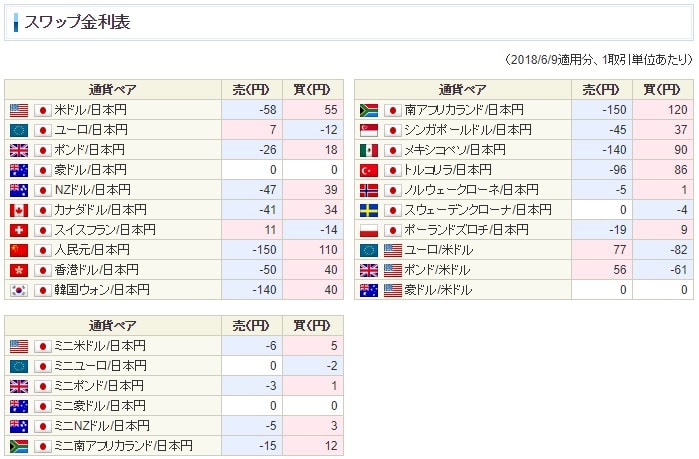This screenshot has height=459, width=699.
Task: Click the US flag in ポンド/米ドル row
Action: [x=393, y=270]
